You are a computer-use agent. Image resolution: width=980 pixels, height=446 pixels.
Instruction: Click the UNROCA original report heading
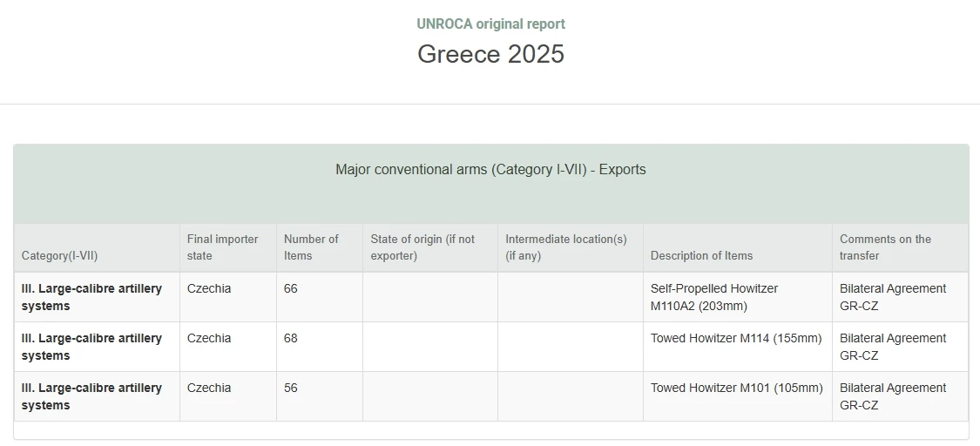tap(490, 24)
